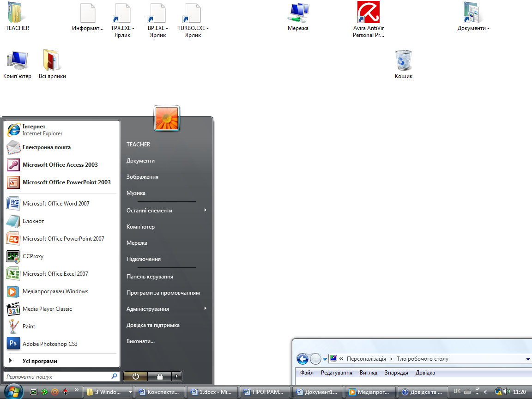Launch Adobe Photoshop CS3
532x399 pixels.
click(62, 344)
